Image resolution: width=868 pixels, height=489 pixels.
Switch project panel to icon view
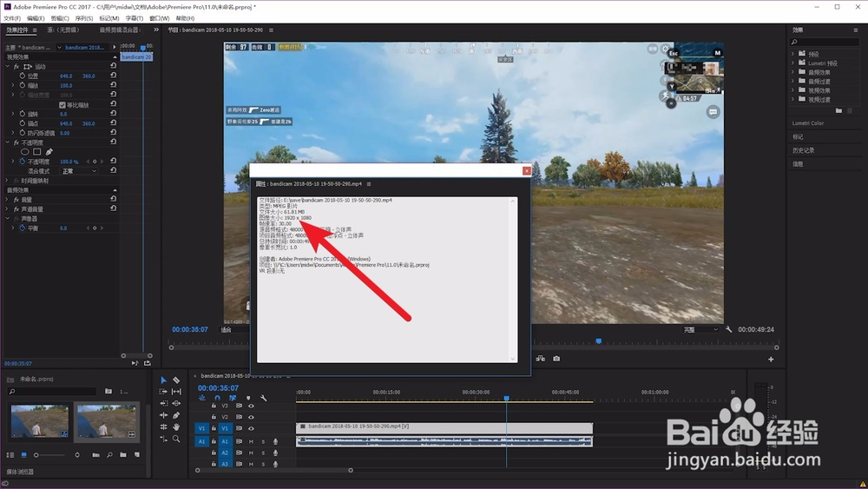[x=23, y=454]
